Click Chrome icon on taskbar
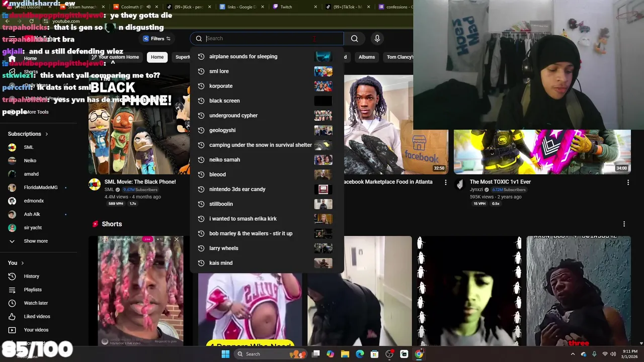Screen dimensions: 644x362 click(419, 354)
